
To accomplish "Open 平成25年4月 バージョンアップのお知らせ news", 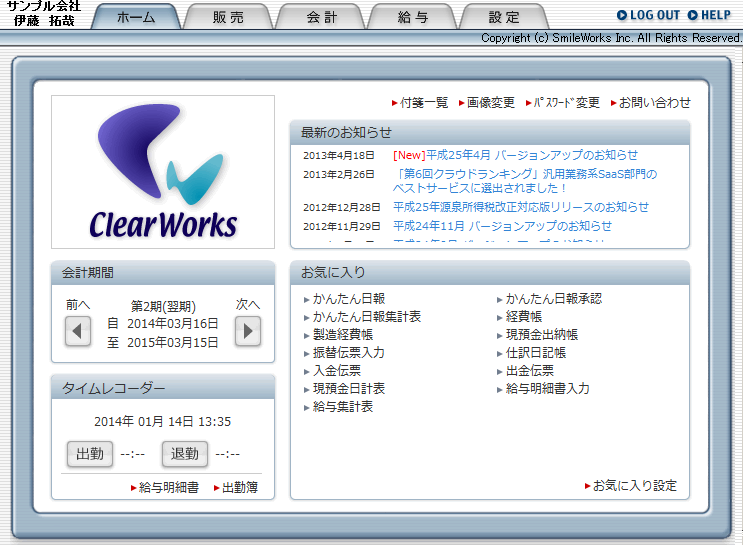I will click(515, 155).
